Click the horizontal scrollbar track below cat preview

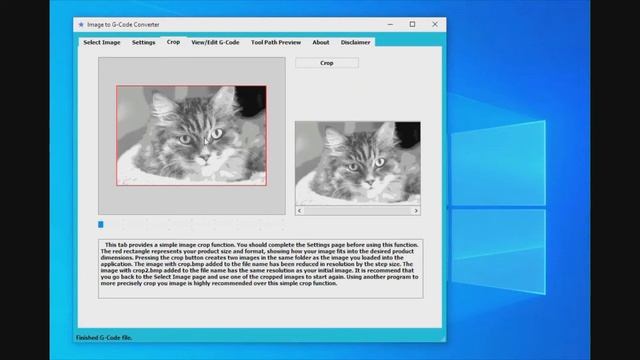(358, 211)
